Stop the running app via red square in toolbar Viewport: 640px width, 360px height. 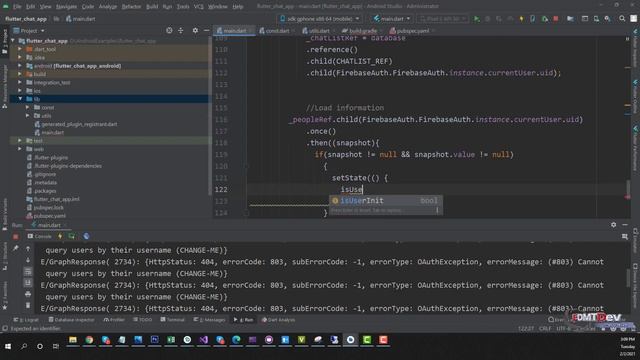tap(556, 19)
